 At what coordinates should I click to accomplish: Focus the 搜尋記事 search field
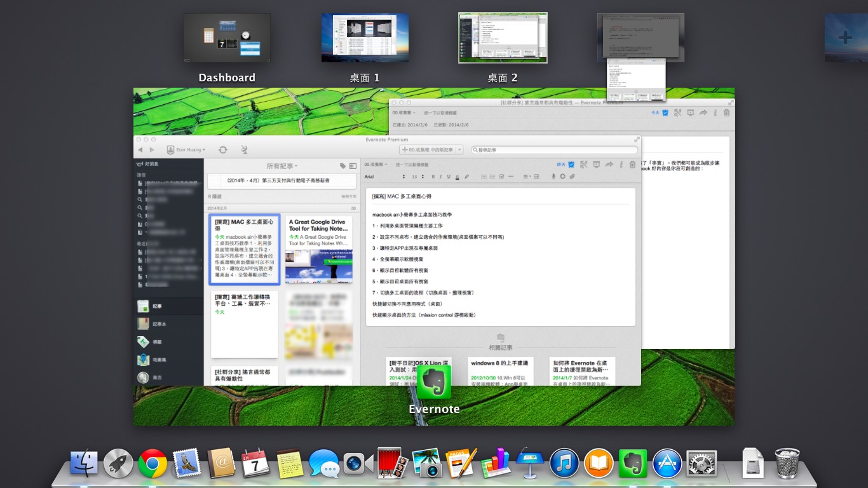pyautogui.click(x=554, y=150)
